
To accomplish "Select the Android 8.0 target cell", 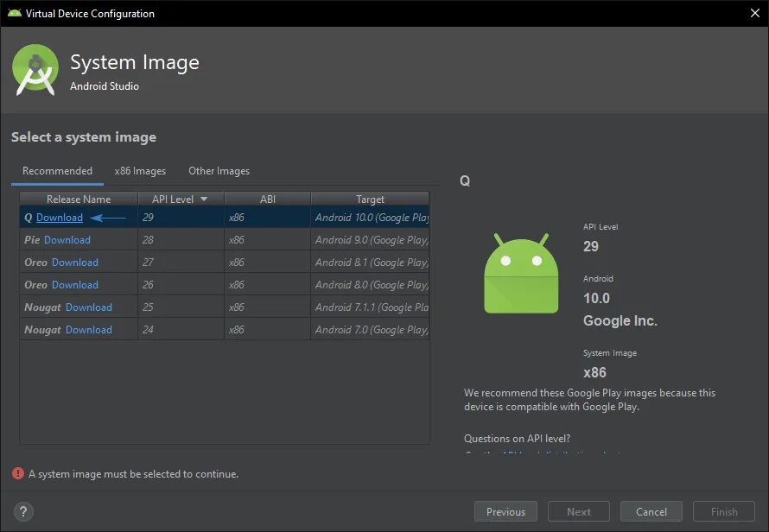I will point(371,285).
